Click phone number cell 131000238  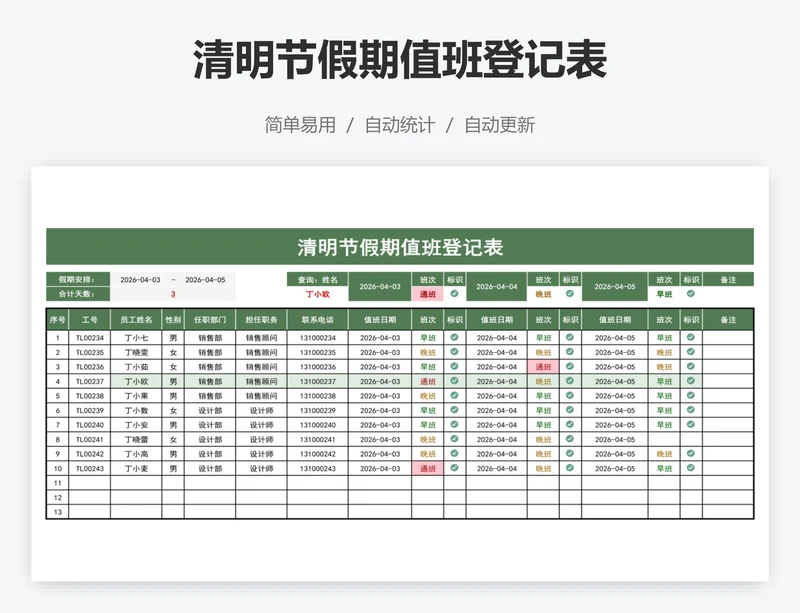(x=317, y=396)
